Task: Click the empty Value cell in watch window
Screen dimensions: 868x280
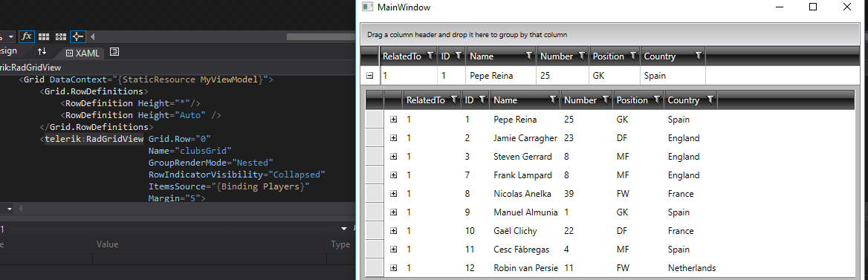Action: [210, 258]
